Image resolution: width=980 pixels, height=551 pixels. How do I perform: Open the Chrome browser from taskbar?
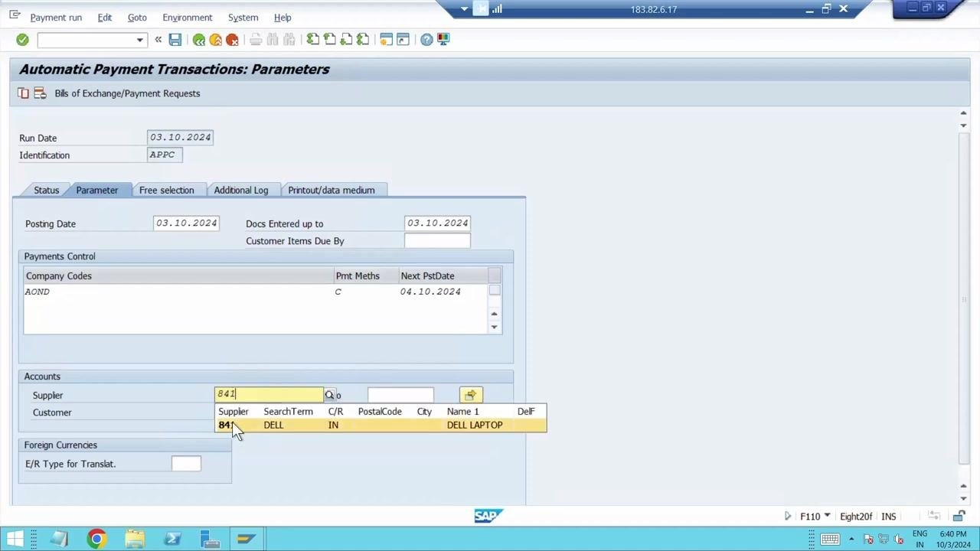pyautogui.click(x=96, y=539)
